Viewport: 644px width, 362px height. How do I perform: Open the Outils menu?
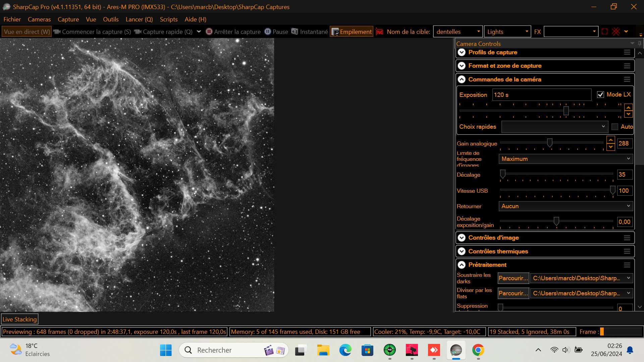tap(111, 19)
